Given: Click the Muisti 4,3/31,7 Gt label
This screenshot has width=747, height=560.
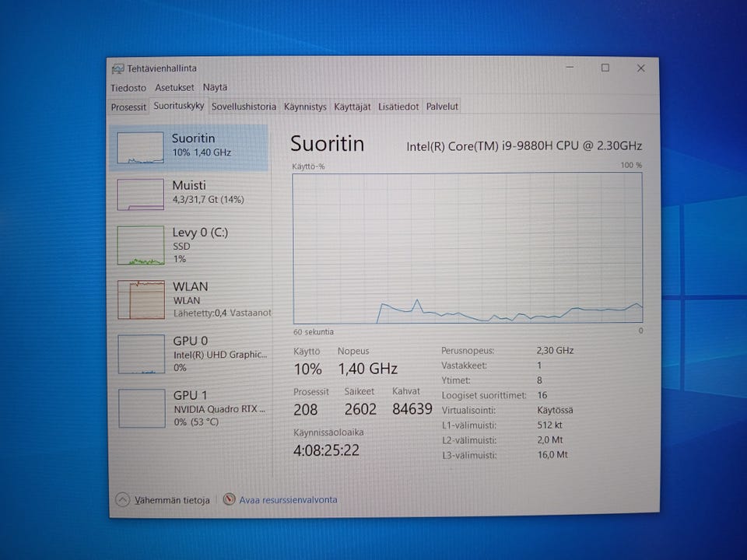Looking at the screenshot, I should [x=209, y=192].
